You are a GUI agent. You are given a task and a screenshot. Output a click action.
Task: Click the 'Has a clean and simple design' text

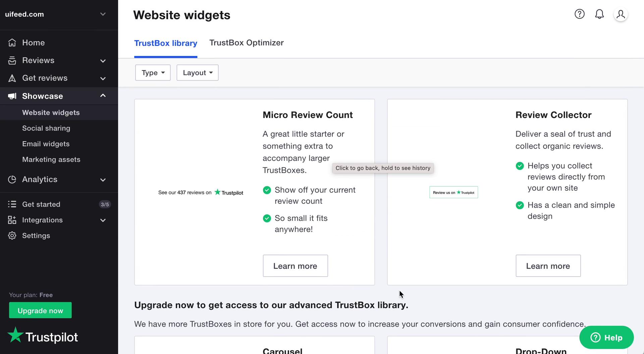pyautogui.click(x=571, y=211)
